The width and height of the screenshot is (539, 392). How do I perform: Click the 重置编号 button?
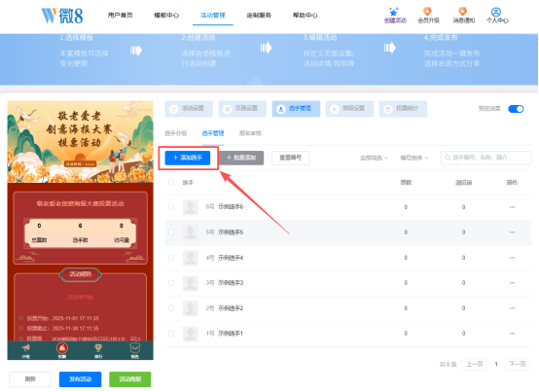291,158
